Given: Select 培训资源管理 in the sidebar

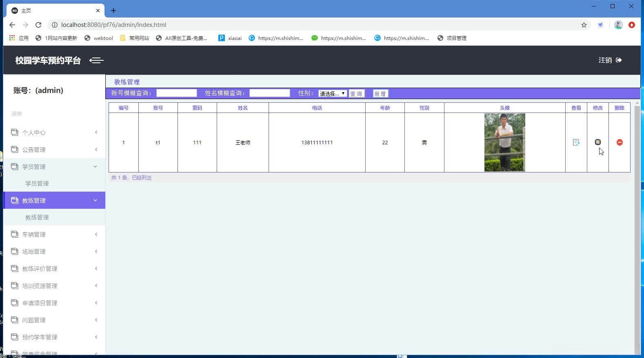Looking at the screenshot, I should click(x=54, y=286).
